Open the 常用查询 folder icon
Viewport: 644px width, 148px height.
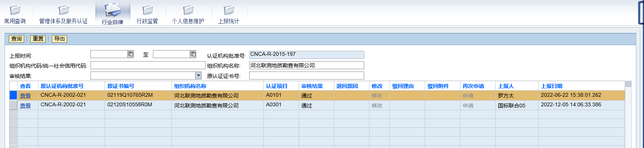click(15, 10)
